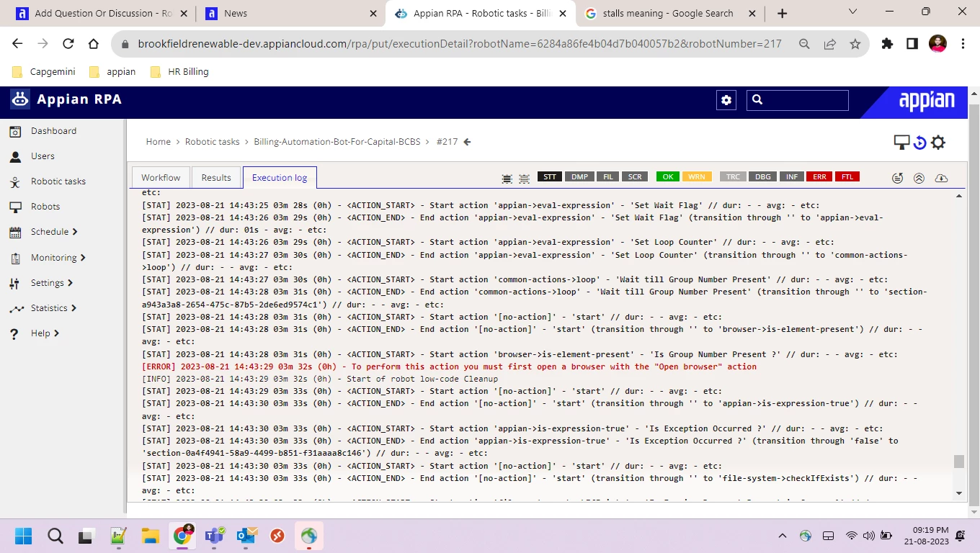Open the Windows Start menu
This screenshot has width=980, height=553.
click(23, 536)
